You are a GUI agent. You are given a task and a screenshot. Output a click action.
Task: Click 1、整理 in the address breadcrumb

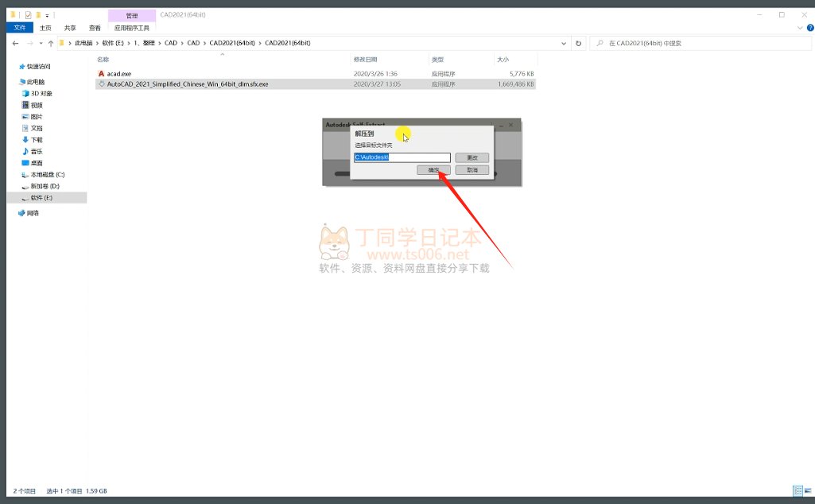145,43
